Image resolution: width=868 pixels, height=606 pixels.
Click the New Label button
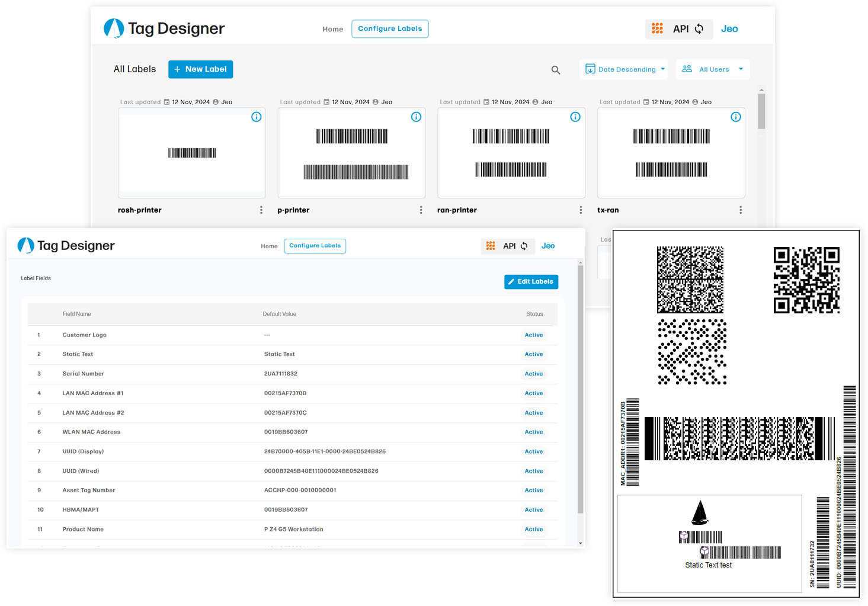click(x=200, y=69)
